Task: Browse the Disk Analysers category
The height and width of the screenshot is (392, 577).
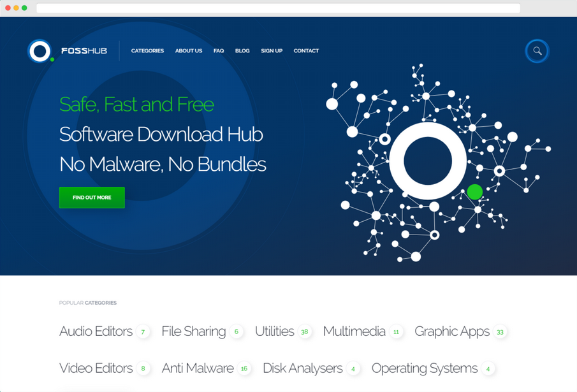Action: [302, 368]
